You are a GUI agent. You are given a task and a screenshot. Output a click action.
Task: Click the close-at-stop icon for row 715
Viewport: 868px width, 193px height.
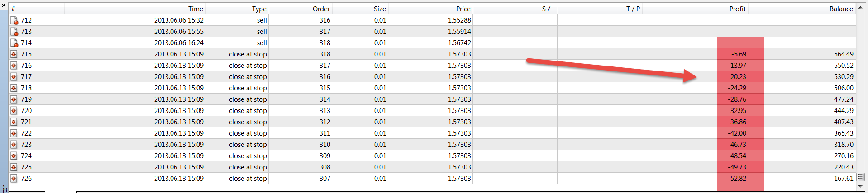coord(14,54)
